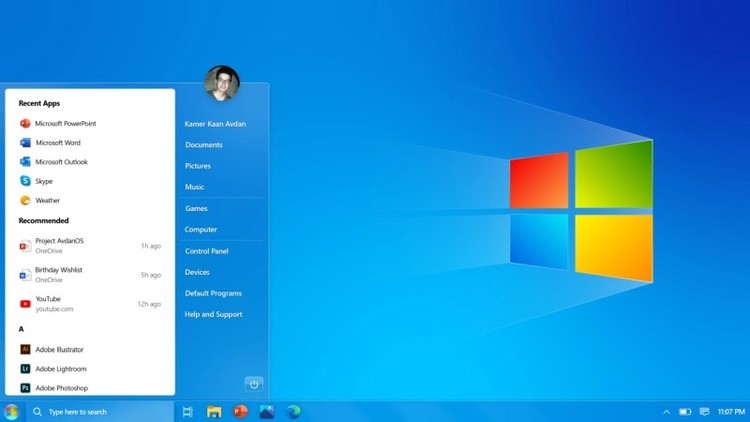Open the notification center icon
Screen dimensions: 750x422
(704, 411)
